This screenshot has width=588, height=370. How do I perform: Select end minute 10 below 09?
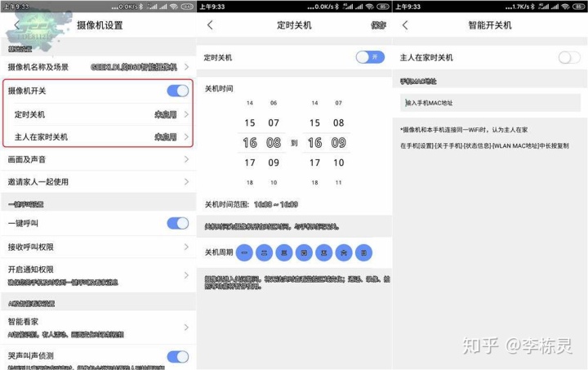click(338, 163)
